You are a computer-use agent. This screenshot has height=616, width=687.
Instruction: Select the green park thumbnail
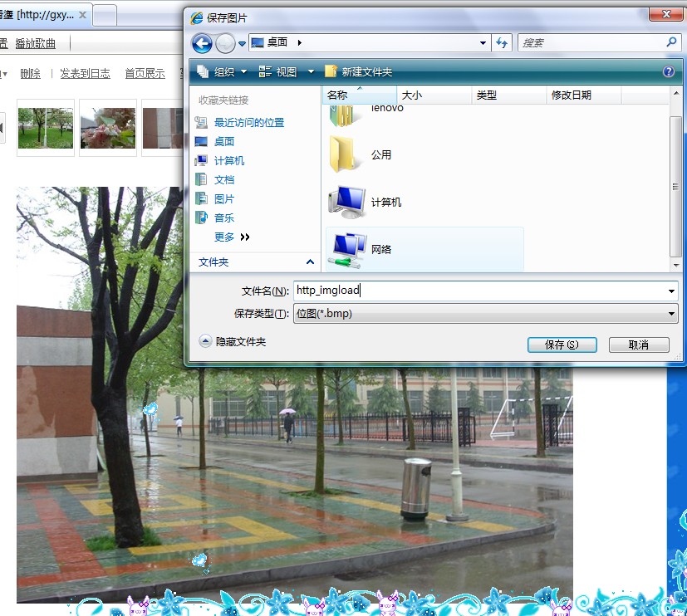[46, 128]
